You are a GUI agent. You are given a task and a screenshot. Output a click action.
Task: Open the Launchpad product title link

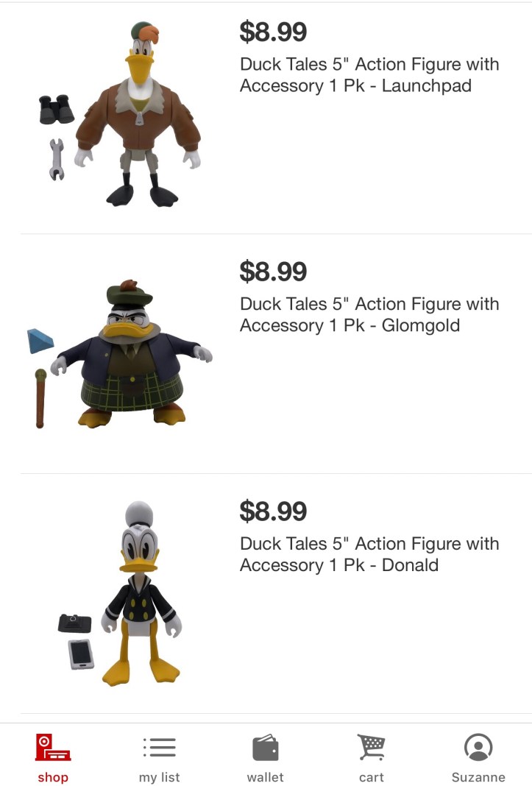tap(369, 74)
